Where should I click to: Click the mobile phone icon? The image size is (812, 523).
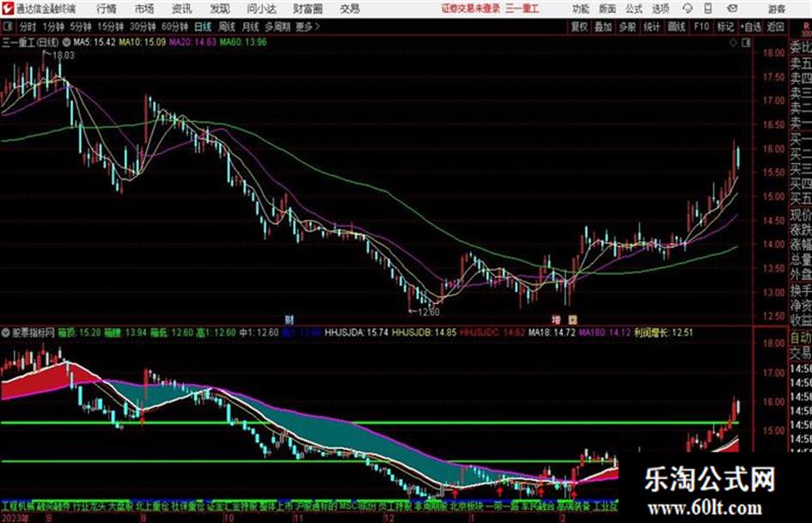pyautogui.click(x=708, y=9)
